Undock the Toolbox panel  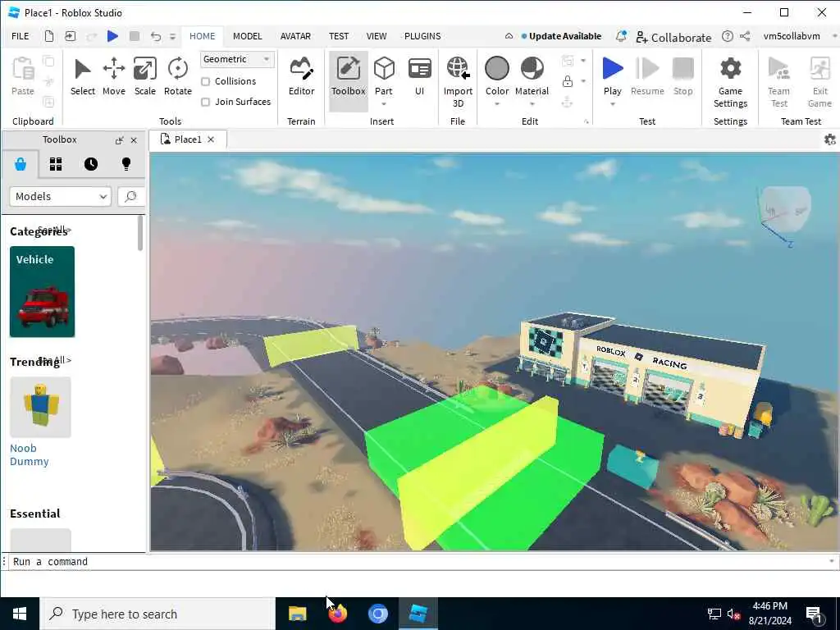pos(119,140)
